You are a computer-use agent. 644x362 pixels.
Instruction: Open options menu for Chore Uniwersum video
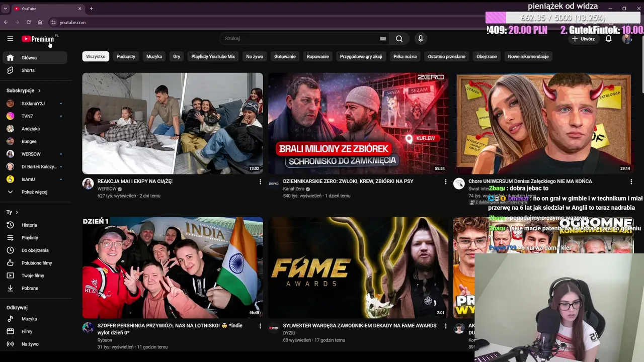pyautogui.click(x=631, y=182)
